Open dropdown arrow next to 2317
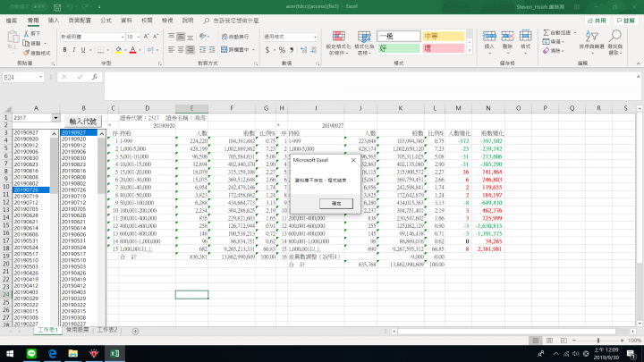Viewport: 644px width, 362px height. [55, 118]
